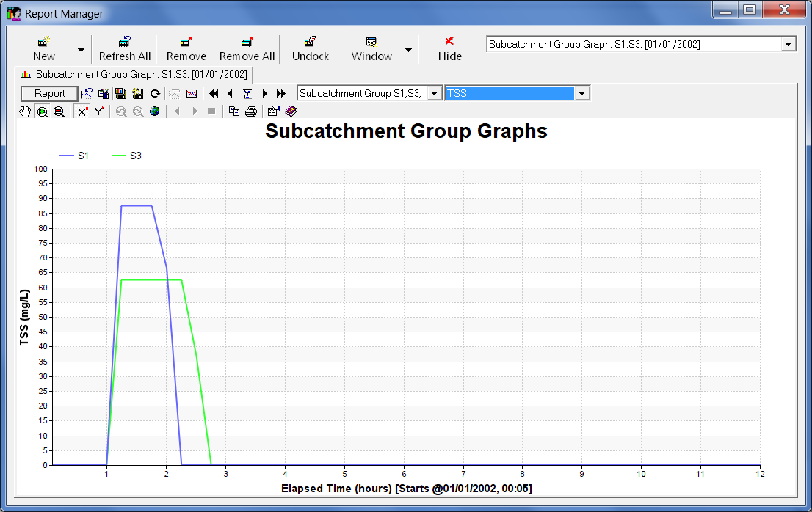Toggle the S1 legend series visibility
Screen dimensions: 812x512
point(75,155)
